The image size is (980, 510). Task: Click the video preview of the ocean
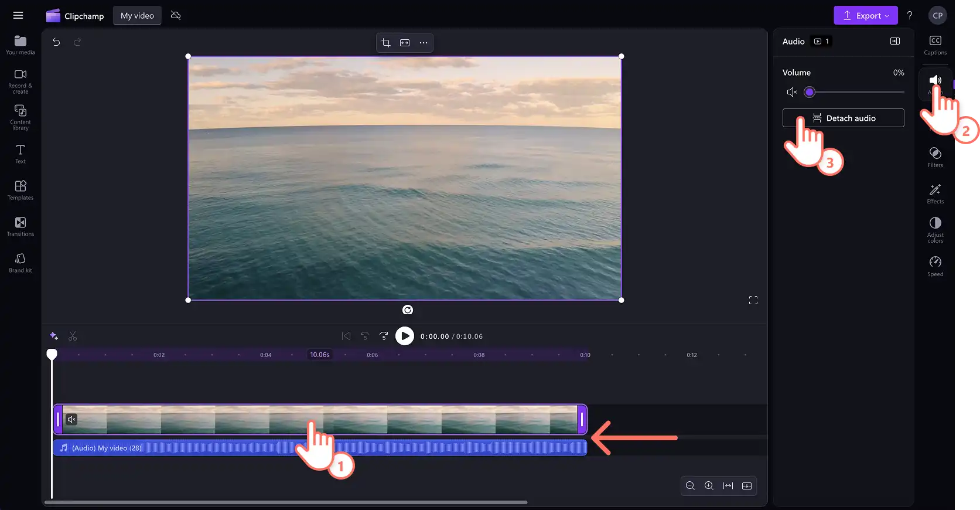click(404, 178)
